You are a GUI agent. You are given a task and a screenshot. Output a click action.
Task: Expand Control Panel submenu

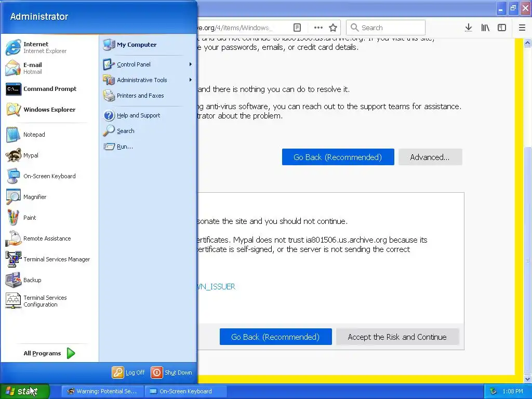(x=148, y=64)
